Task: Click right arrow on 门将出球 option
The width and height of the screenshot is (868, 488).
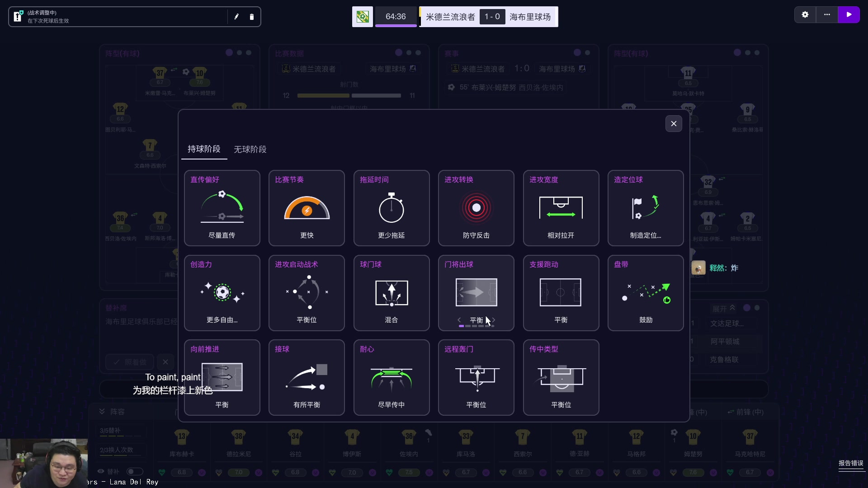Action: click(494, 320)
